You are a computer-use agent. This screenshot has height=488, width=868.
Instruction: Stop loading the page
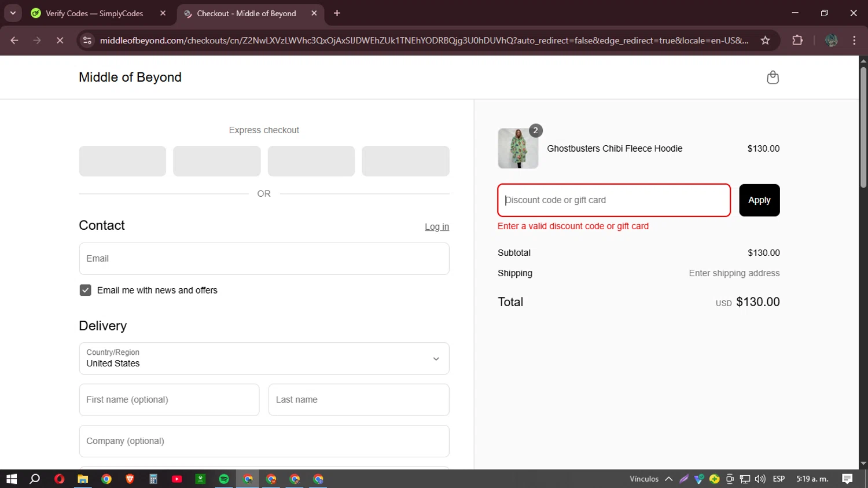point(60,41)
